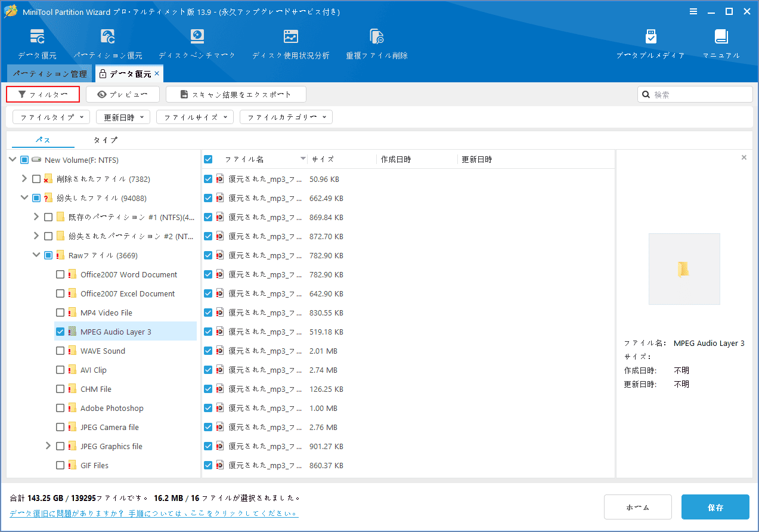Click the mp3 file icon of the 2.01 MB row
Image resolution: width=759 pixels, height=532 pixels.
[x=220, y=351]
